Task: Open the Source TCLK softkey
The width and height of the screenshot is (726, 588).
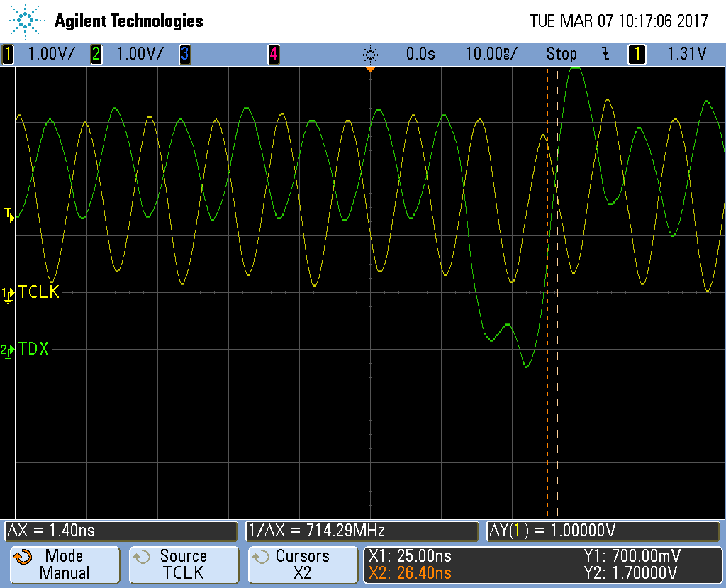Action: coord(184,565)
